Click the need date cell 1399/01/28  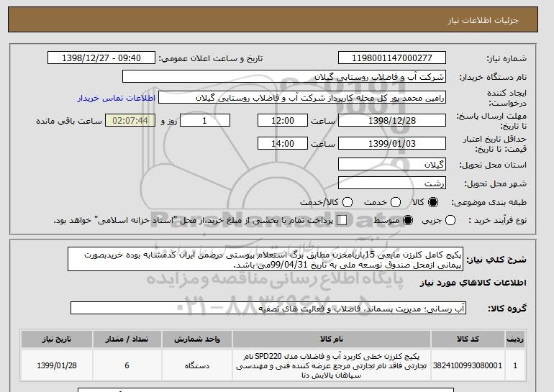click(x=57, y=365)
